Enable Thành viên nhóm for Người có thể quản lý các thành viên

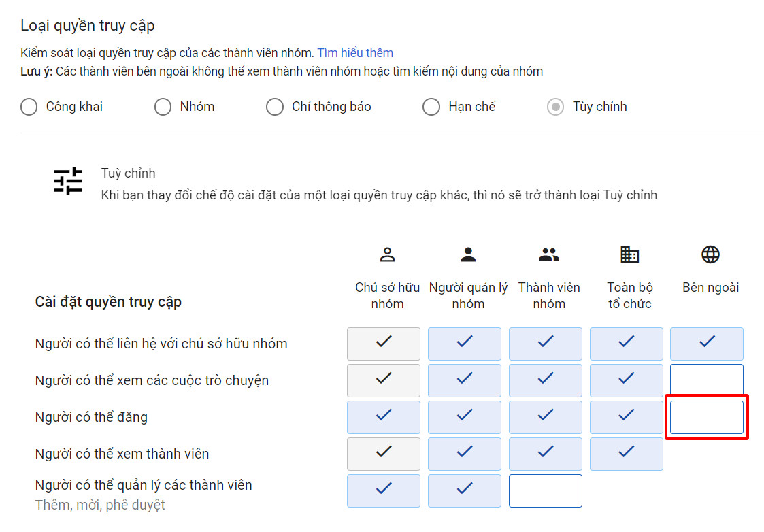coord(545,490)
